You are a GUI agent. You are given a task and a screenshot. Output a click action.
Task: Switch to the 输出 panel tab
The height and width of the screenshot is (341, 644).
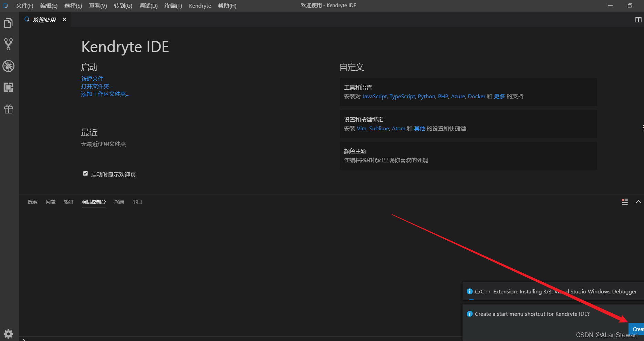(x=69, y=202)
